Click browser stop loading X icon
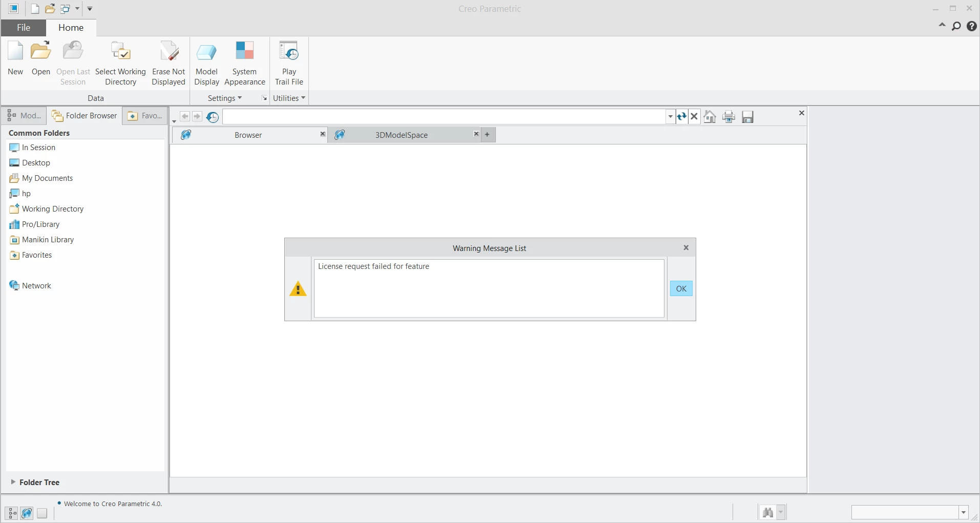The image size is (980, 523). pos(694,117)
